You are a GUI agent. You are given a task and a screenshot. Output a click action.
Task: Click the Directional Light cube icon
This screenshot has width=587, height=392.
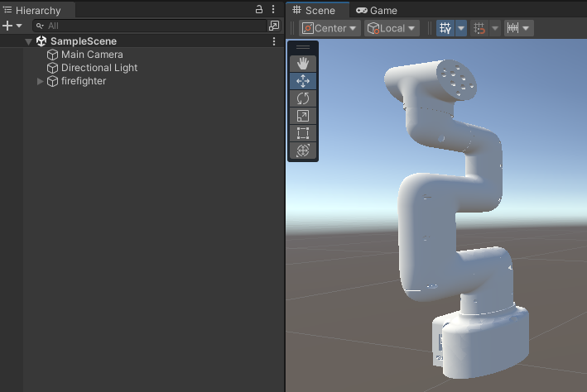click(52, 68)
